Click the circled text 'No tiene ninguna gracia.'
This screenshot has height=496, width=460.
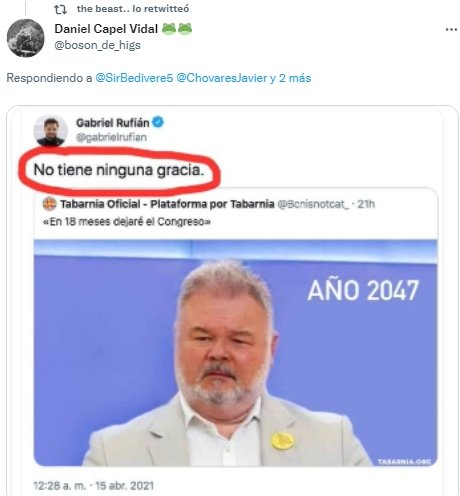119,170
